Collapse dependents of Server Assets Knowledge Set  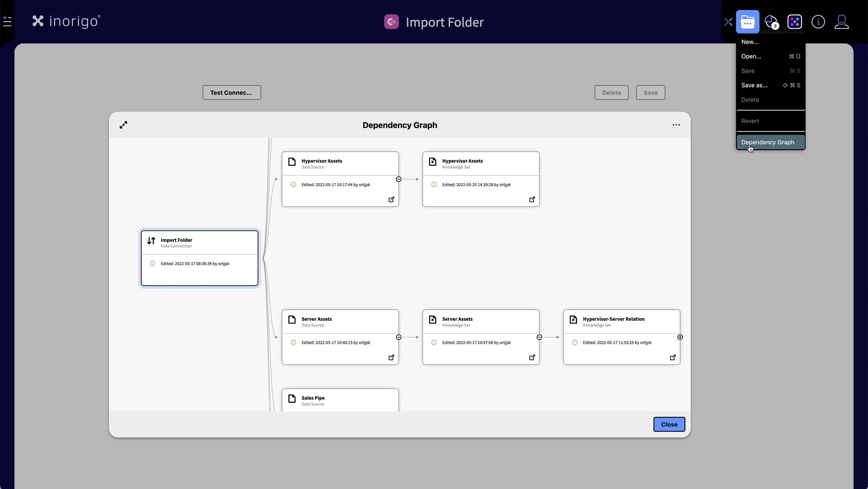coord(539,337)
